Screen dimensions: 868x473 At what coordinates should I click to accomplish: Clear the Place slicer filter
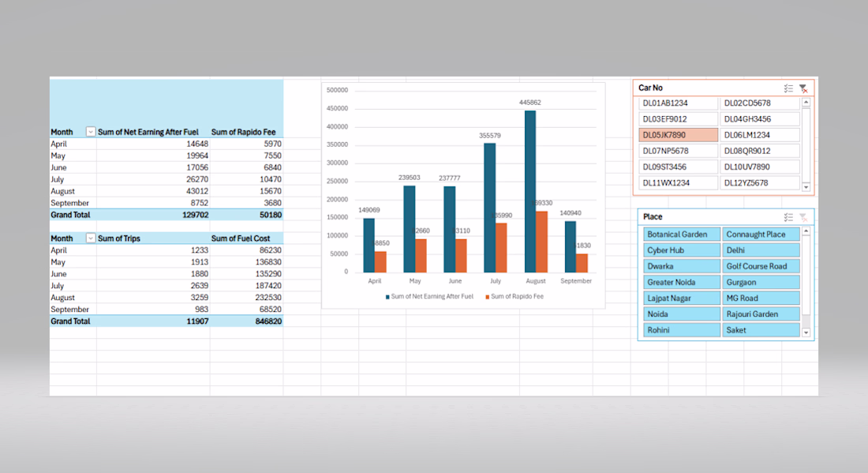point(803,217)
